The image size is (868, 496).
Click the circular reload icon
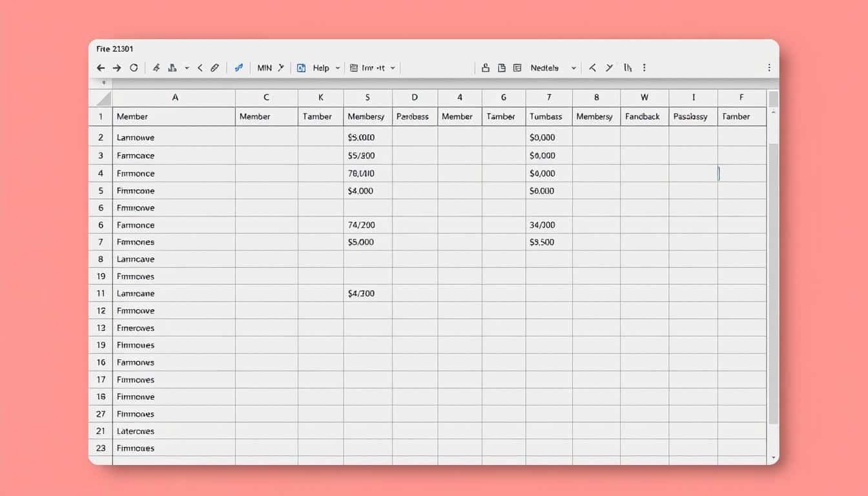click(134, 68)
